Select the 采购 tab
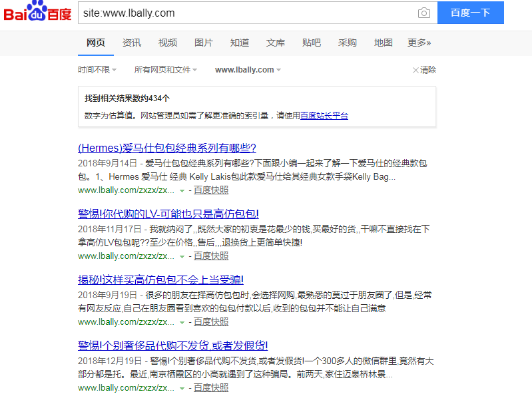The image size is (532, 404). pos(348,43)
